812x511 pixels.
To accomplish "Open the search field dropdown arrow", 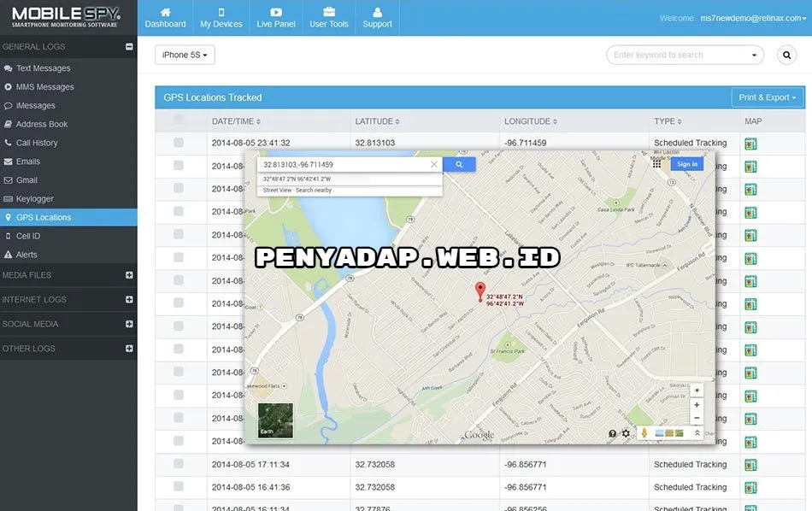I will click(x=754, y=55).
